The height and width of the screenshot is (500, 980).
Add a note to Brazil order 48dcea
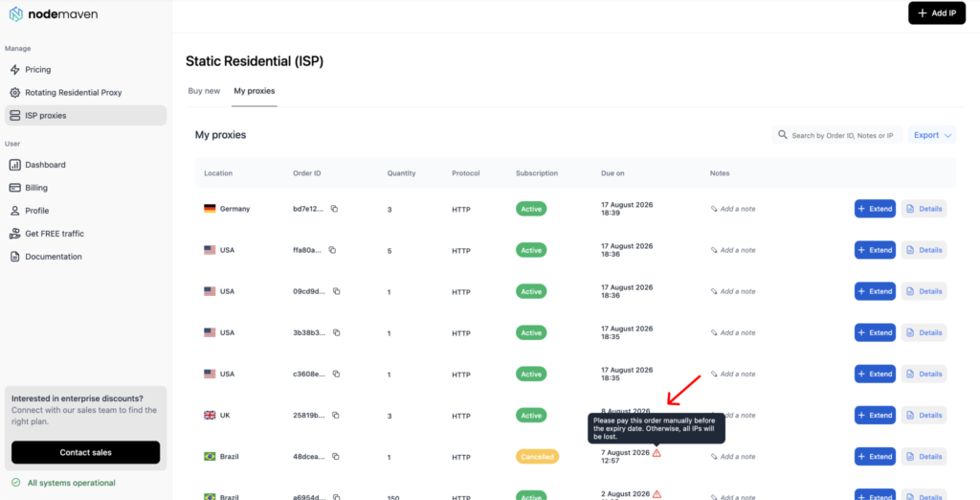click(733, 457)
